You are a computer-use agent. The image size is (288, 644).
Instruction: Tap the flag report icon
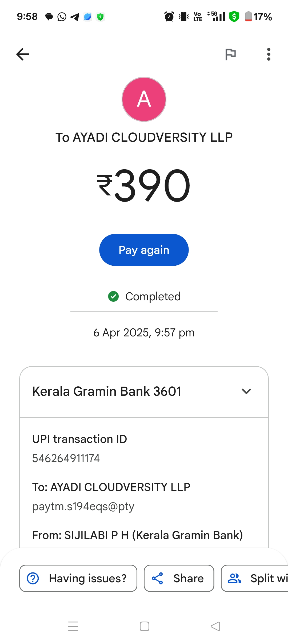click(230, 54)
